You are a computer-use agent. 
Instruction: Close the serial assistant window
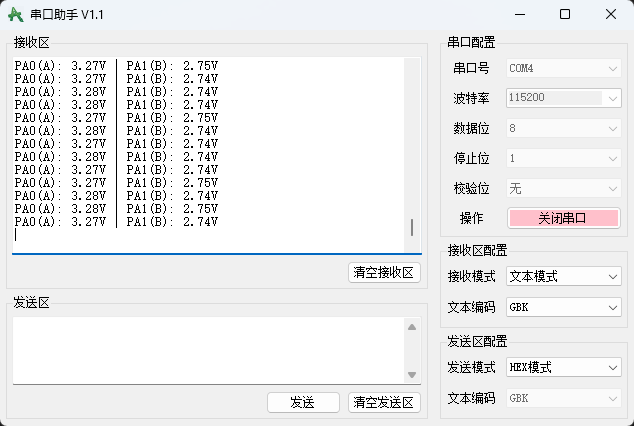point(611,15)
